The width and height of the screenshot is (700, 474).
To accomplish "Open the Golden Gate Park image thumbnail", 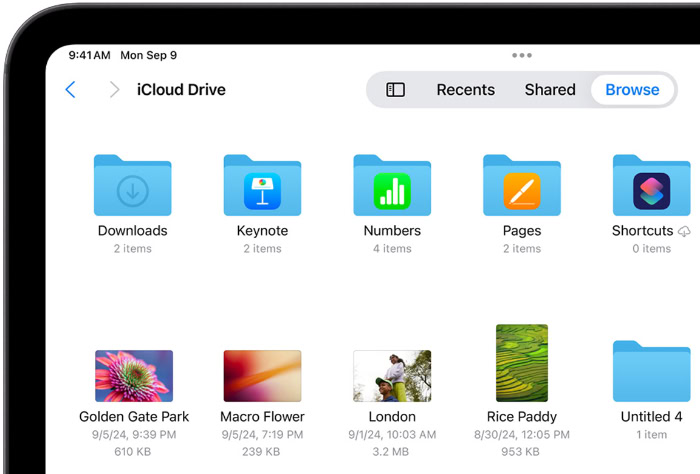I will click(x=134, y=376).
